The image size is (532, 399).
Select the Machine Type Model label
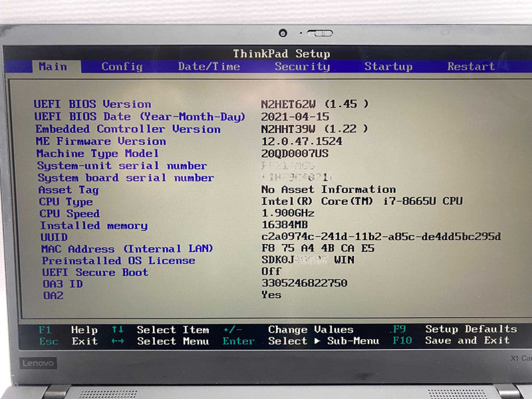point(97,154)
